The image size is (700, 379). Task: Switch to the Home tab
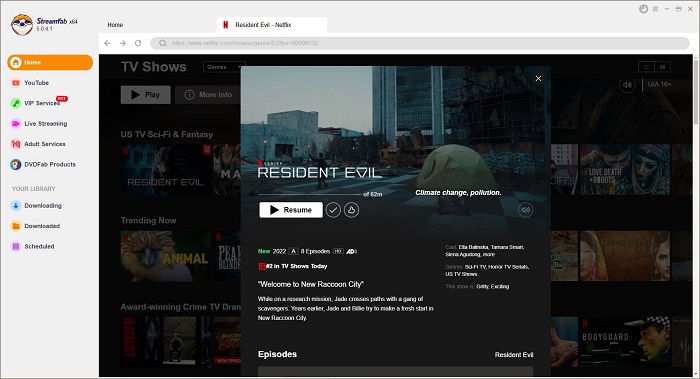pos(115,25)
